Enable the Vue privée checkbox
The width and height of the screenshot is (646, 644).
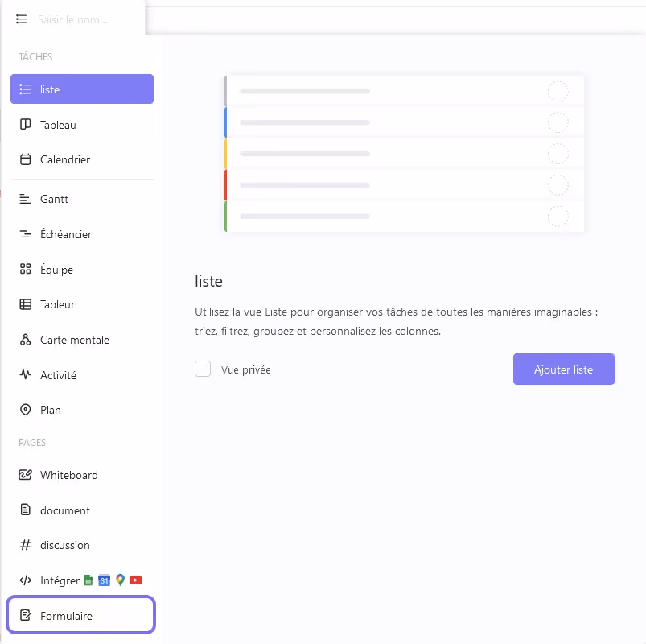pyautogui.click(x=203, y=369)
